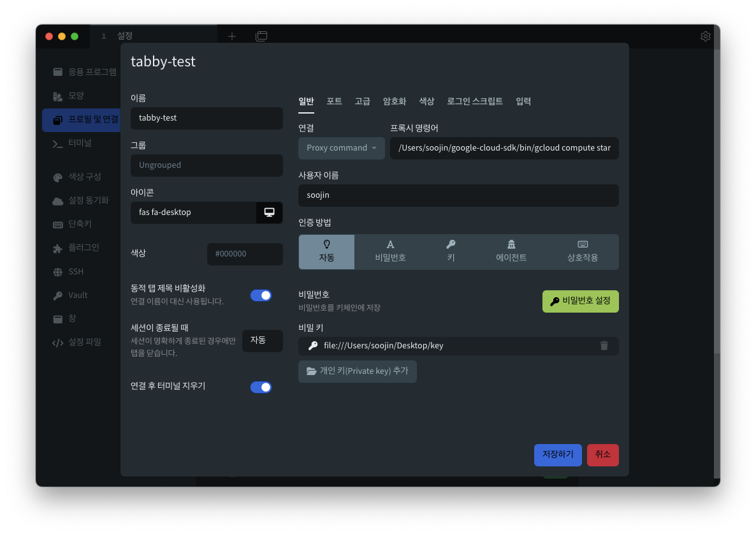The image size is (756, 534).
Task: Open new tab with plus icon
Action: pyautogui.click(x=232, y=36)
